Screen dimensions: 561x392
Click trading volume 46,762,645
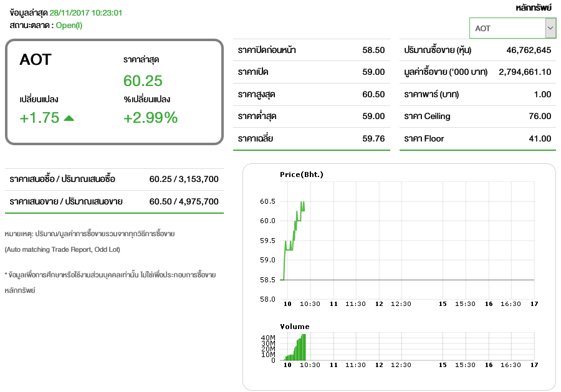click(529, 50)
